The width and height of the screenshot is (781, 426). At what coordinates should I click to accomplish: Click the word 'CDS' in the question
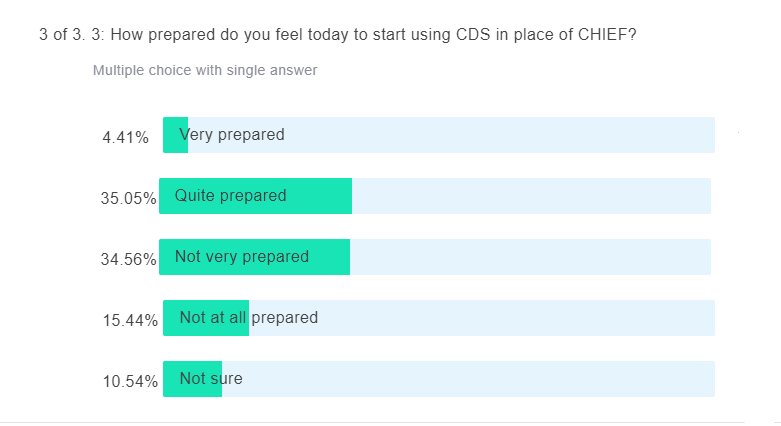(x=474, y=35)
